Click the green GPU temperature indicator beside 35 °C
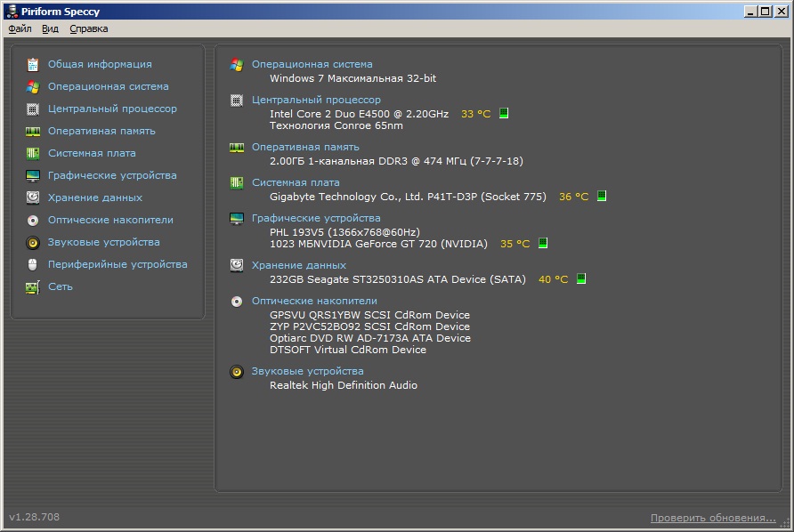The width and height of the screenshot is (794, 532). pos(543,243)
